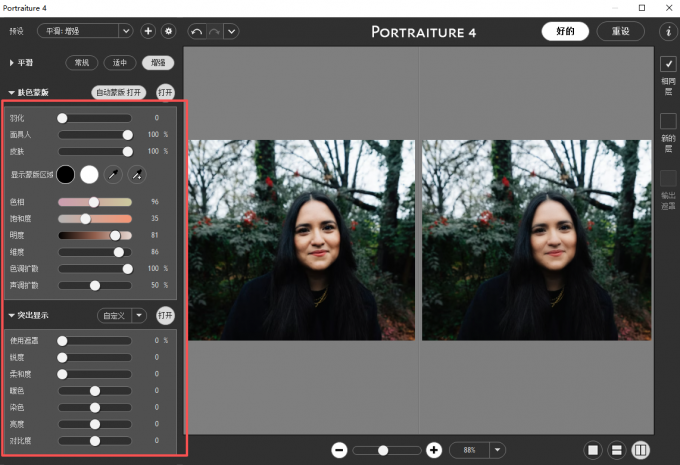The width and height of the screenshot is (680, 465).
Task: Open the 预设 preset dropdown
Action: click(85, 31)
